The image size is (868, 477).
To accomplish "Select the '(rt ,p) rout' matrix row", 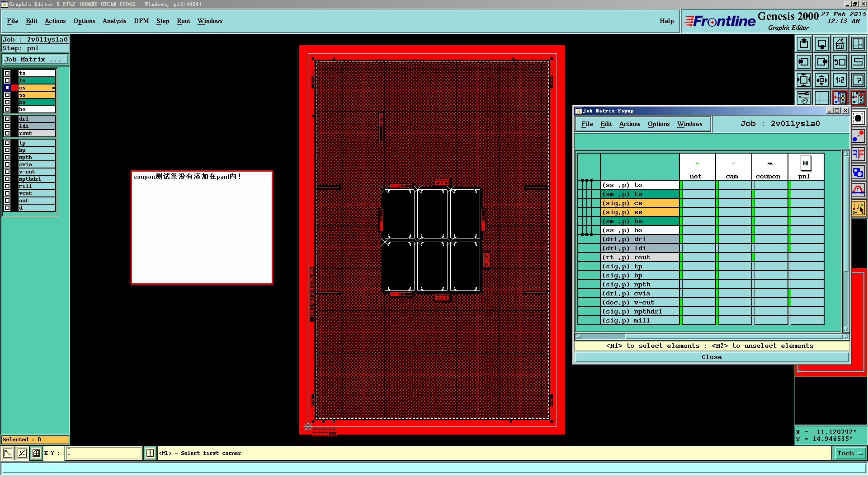I will [640, 257].
